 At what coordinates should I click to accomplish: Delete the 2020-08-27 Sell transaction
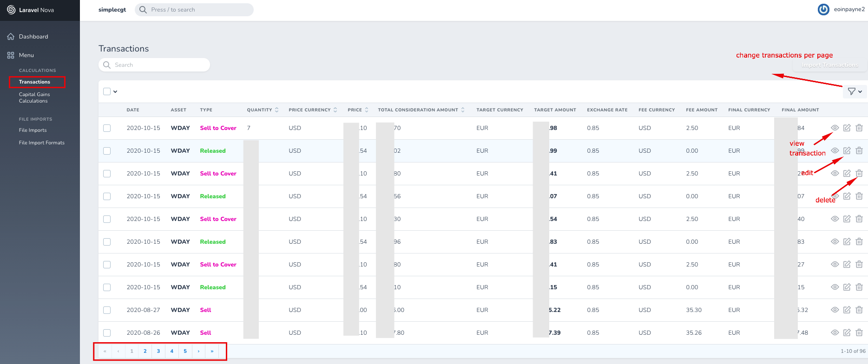point(859,310)
